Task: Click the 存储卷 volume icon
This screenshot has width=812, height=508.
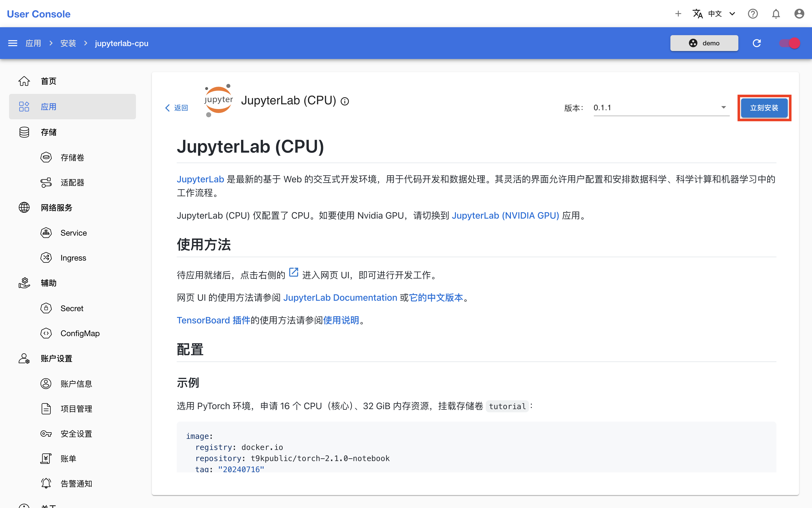Action: 46,157
